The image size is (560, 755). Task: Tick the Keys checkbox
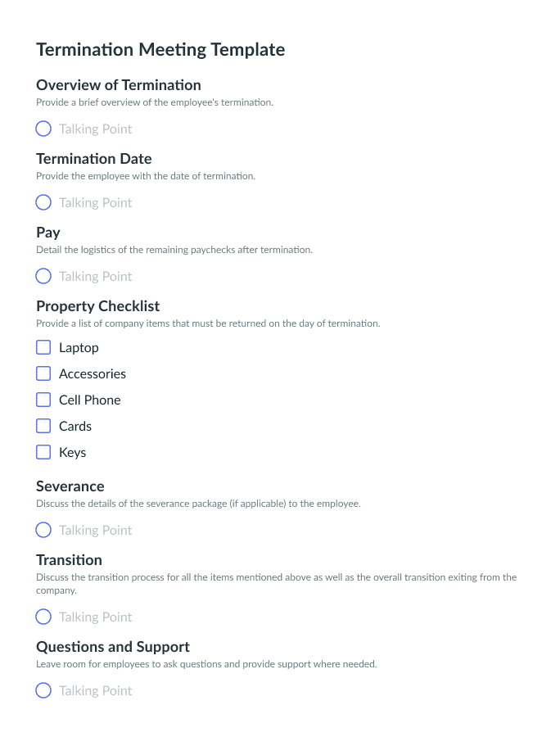point(43,452)
